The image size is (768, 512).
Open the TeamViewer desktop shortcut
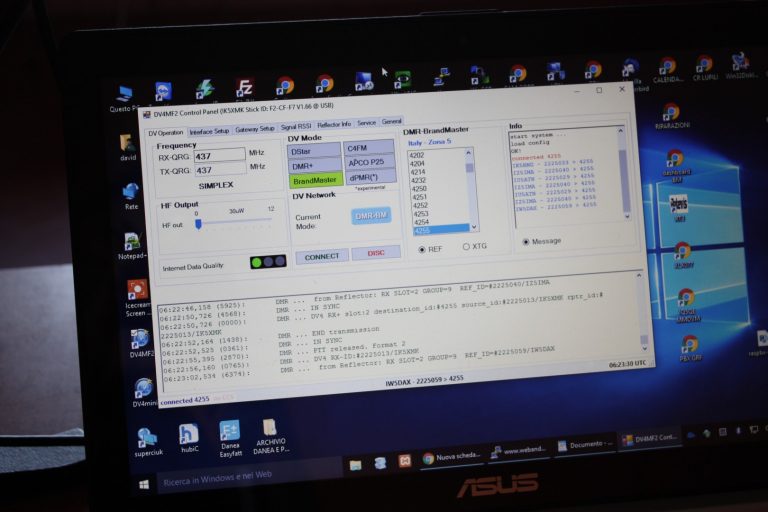point(163,93)
